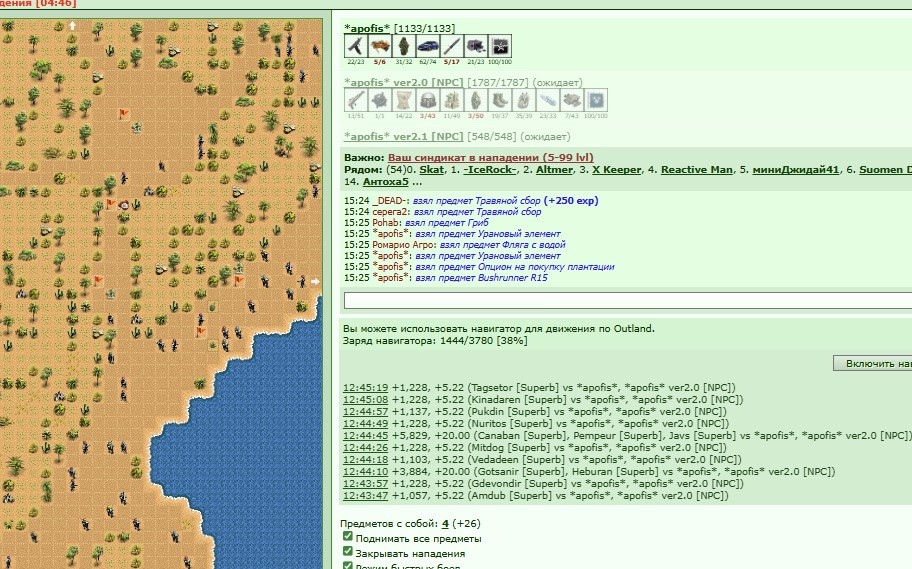Screen dimensions: 912x569
Task: Click the navigator charge text '1444/3780 [38%]'
Action: (x=483, y=341)
